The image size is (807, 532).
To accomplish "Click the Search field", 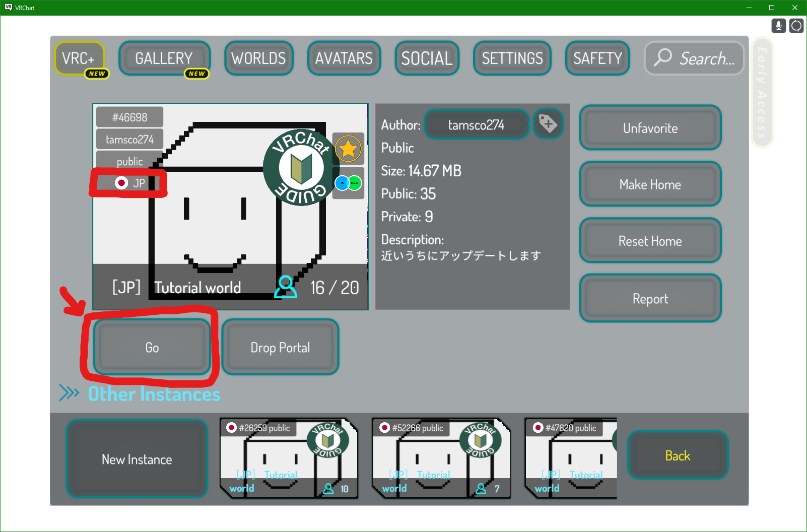I will [694, 58].
